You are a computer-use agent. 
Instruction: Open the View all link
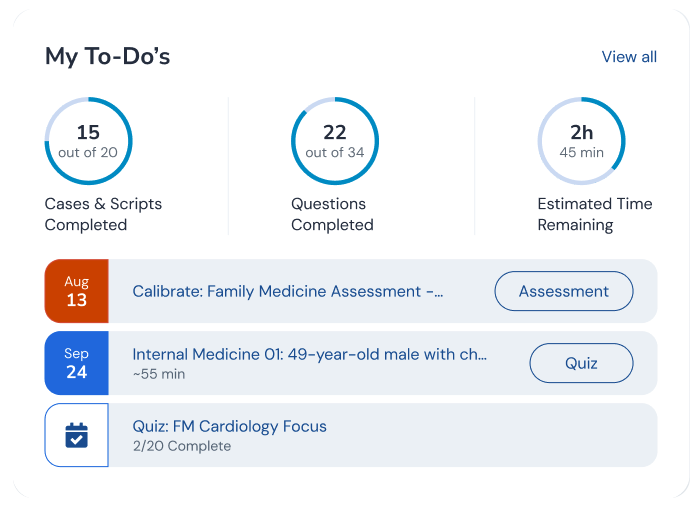pos(629,57)
